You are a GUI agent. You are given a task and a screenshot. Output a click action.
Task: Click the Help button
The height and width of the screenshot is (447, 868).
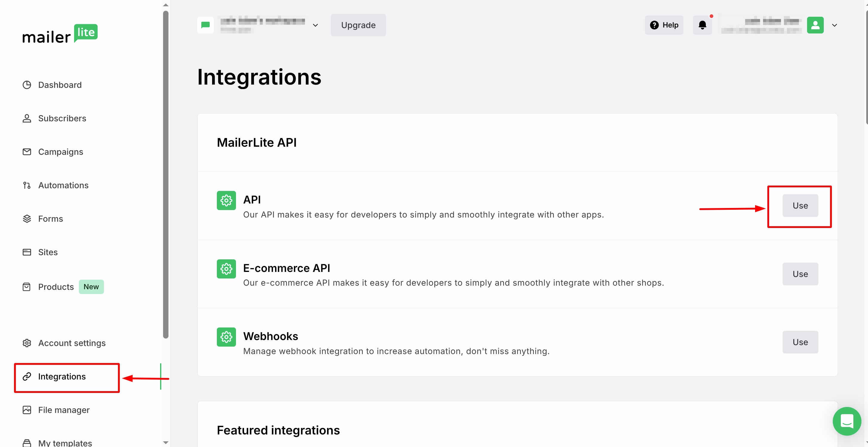[664, 25]
